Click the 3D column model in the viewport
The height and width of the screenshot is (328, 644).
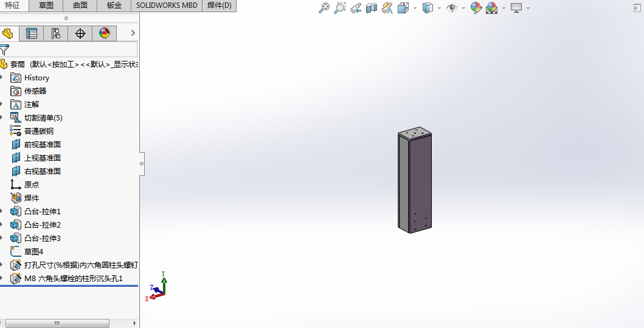click(415, 180)
